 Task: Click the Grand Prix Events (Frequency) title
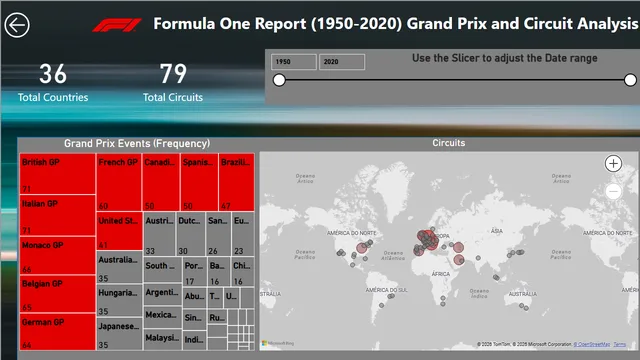point(137,144)
